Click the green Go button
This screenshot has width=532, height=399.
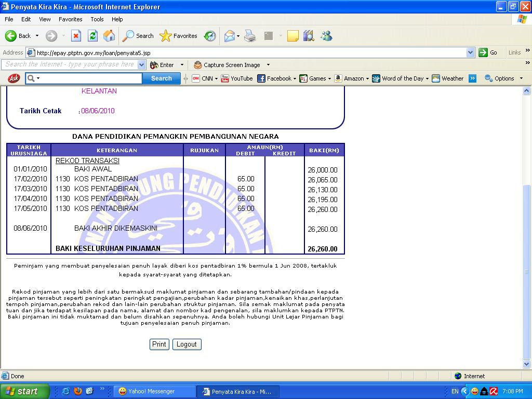click(488, 52)
